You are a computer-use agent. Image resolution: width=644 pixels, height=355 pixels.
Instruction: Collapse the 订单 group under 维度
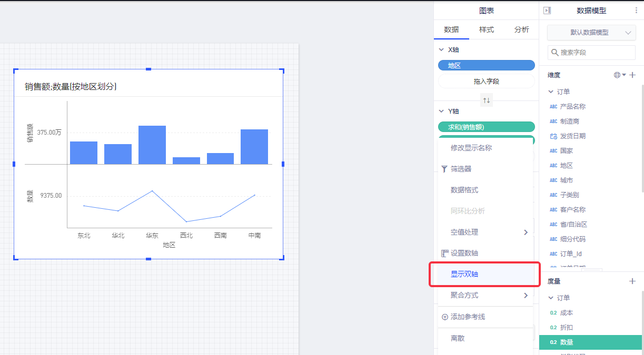551,92
